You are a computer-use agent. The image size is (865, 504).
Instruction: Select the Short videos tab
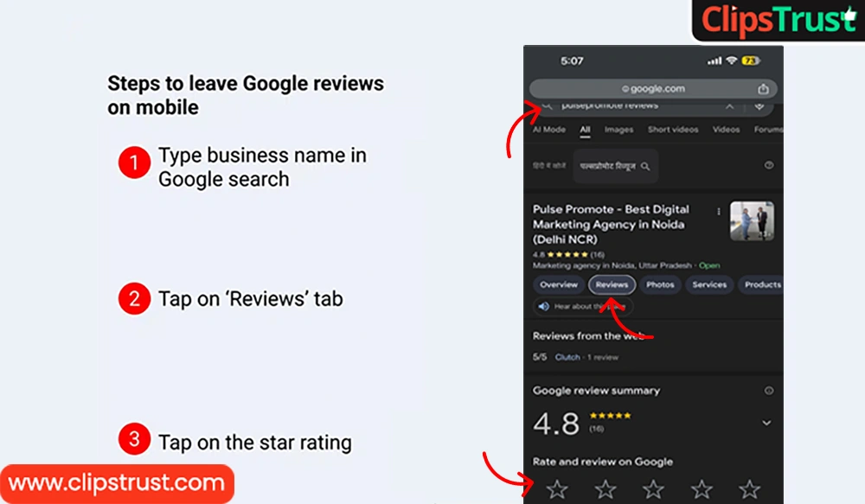click(673, 129)
